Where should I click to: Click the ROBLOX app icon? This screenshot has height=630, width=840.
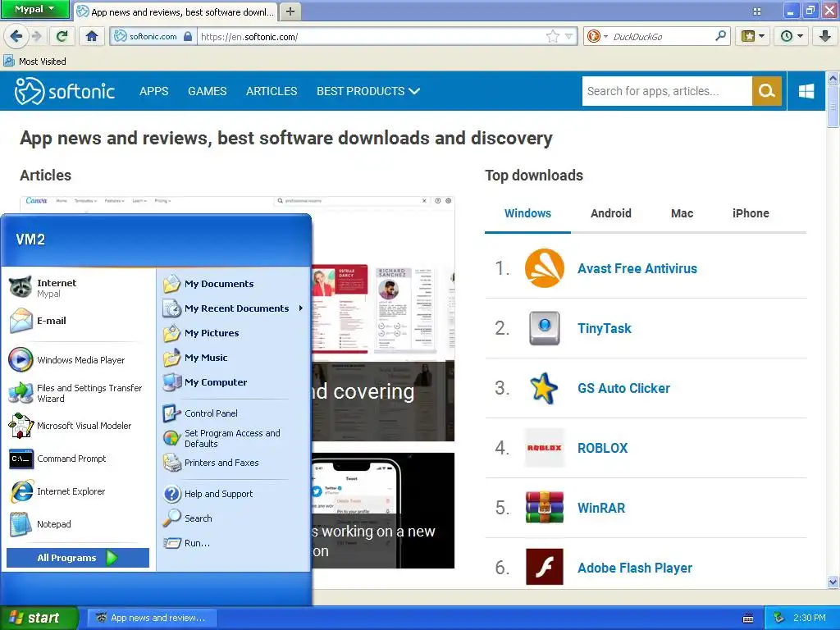tap(545, 448)
